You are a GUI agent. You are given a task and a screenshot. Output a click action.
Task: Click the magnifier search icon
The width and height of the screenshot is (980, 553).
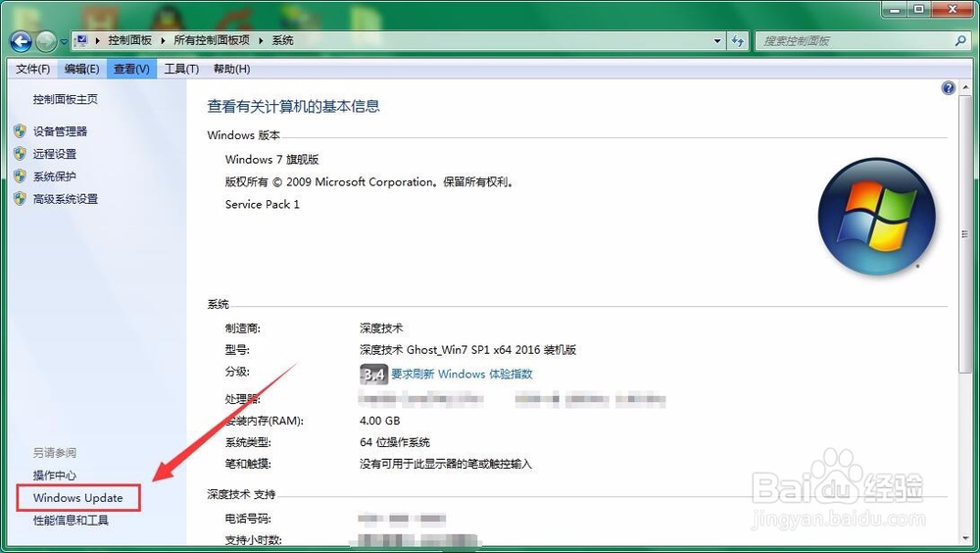coord(960,40)
